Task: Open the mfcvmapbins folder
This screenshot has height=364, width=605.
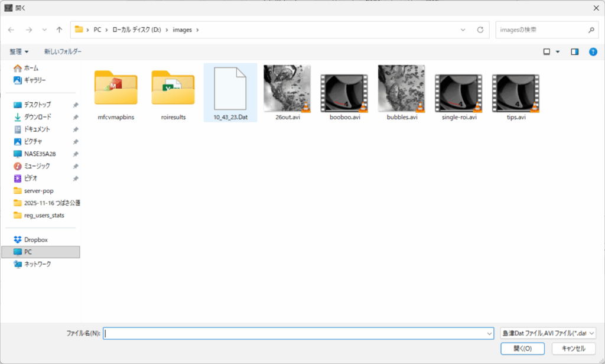Action: pos(116,93)
